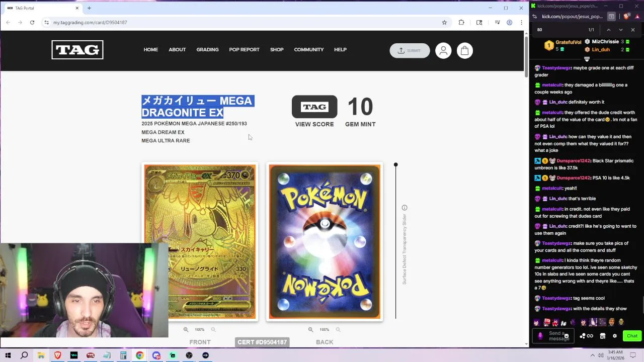644x362 pixels.
Task: Open the POP REPORT menu item
Action: (x=244, y=50)
